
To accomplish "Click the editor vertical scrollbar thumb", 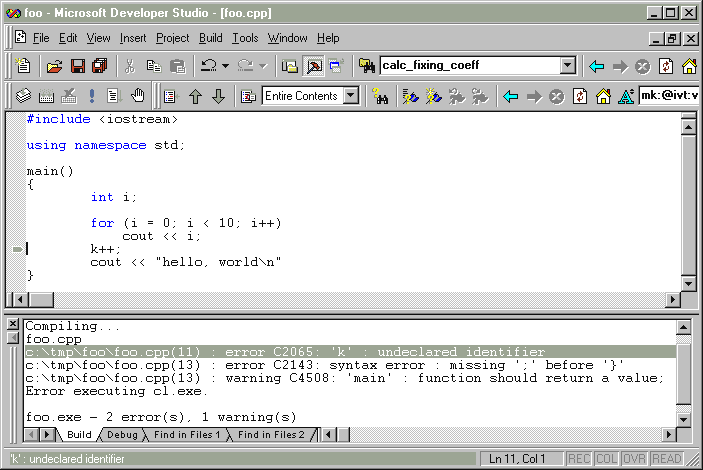I will point(688,205).
